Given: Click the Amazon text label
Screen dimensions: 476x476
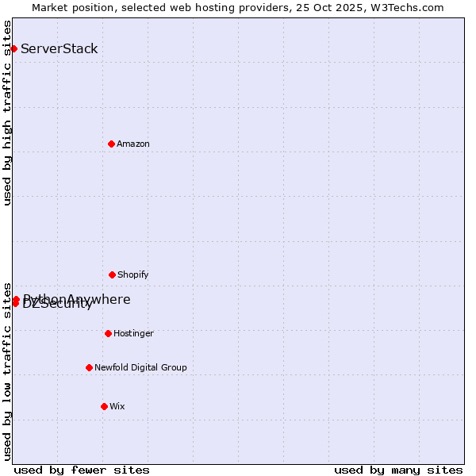Looking at the screenshot, I should pos(133,144).
